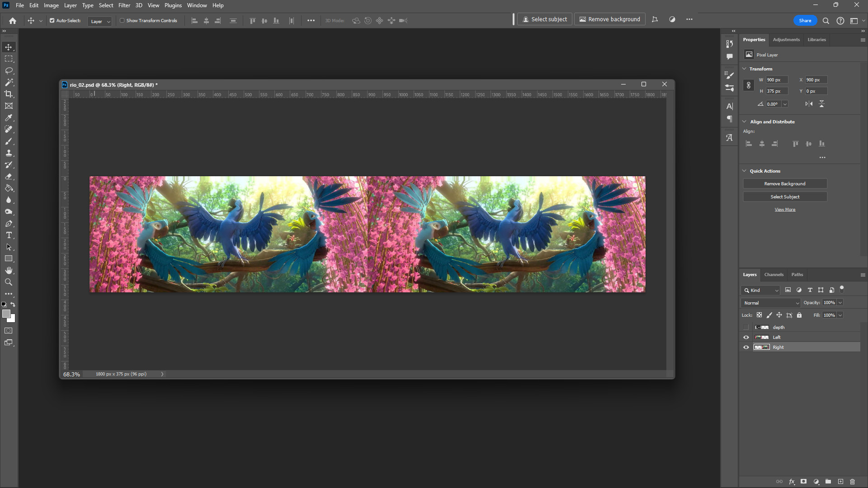Enable Show Transform Controls checkbox

click(122, 20)
